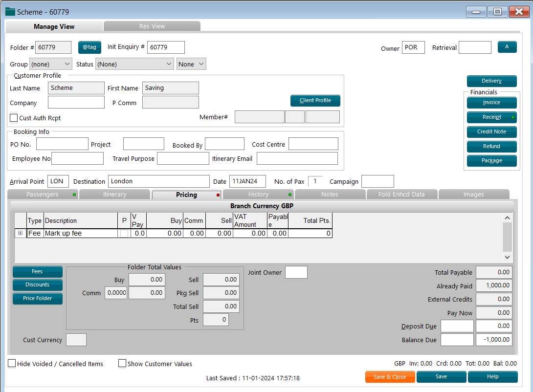Open the Invoice financials button
Viewport: 533px width, 392px height.
pyautogui.click(x=491, y=103)
